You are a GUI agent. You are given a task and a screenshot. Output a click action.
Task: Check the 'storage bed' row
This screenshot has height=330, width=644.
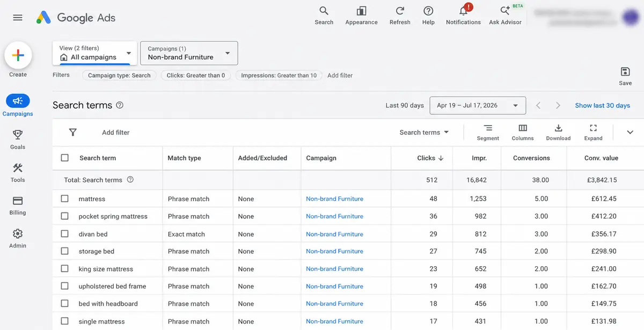65,251
